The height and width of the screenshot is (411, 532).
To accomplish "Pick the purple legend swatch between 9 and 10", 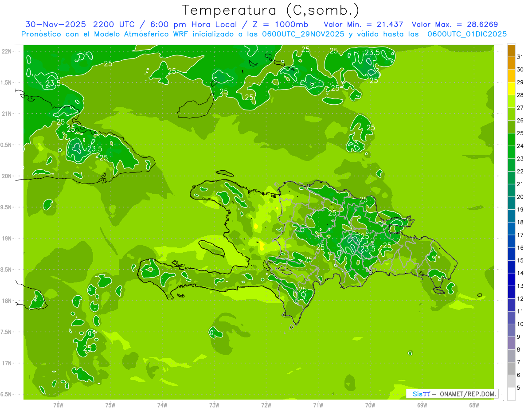I will (511, 330).
